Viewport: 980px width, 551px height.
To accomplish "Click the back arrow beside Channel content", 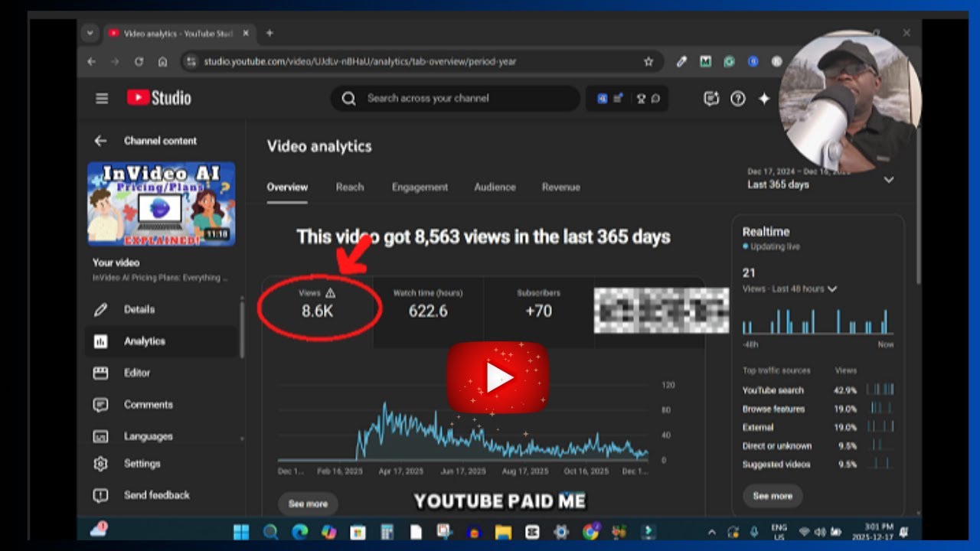I will pyautogui.click(x=100, y=141).
